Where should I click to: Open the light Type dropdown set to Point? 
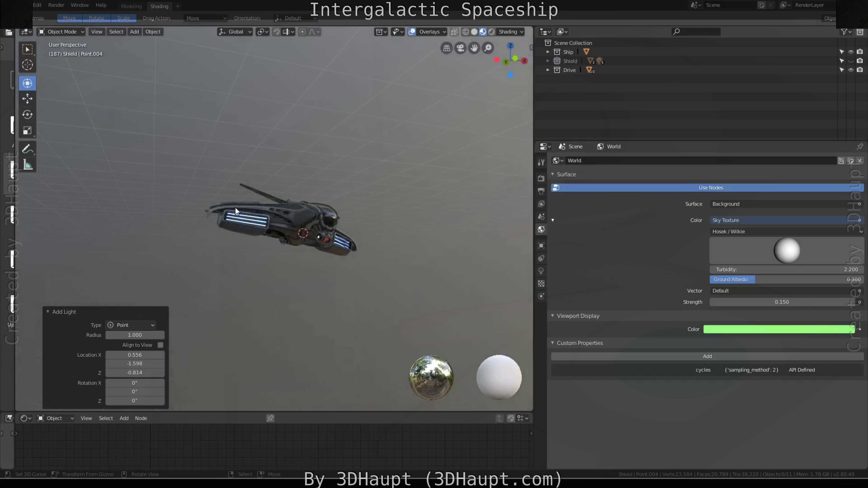click(x=131, y=325)
